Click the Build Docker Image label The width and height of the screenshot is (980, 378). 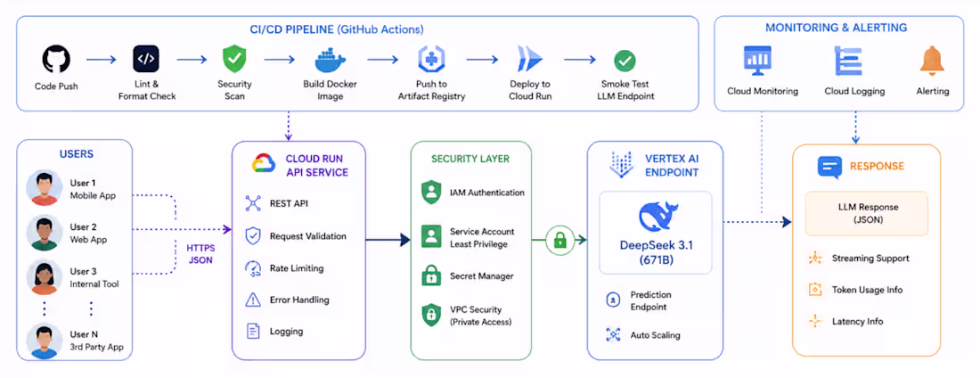[x=330, y=90]
